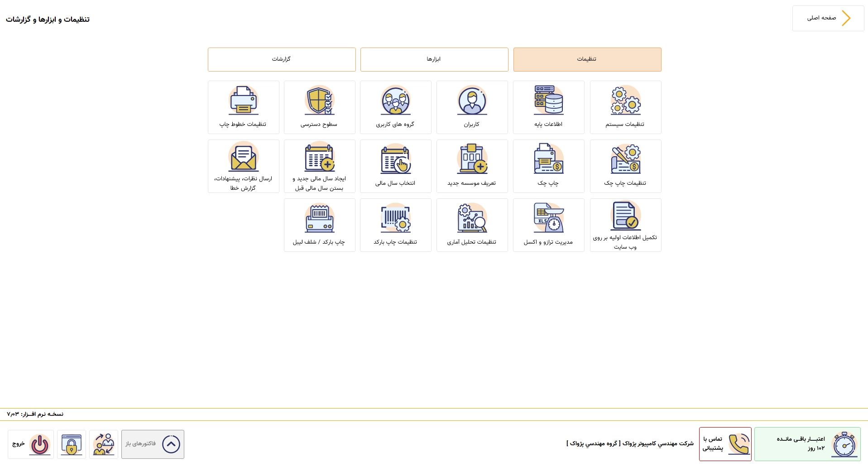Image resolution: width=868 pixels, height=467 pixels.
Task: Open check print settings (تنظیمات چاپ چک) icon
Action: click(x=625, y=159)
